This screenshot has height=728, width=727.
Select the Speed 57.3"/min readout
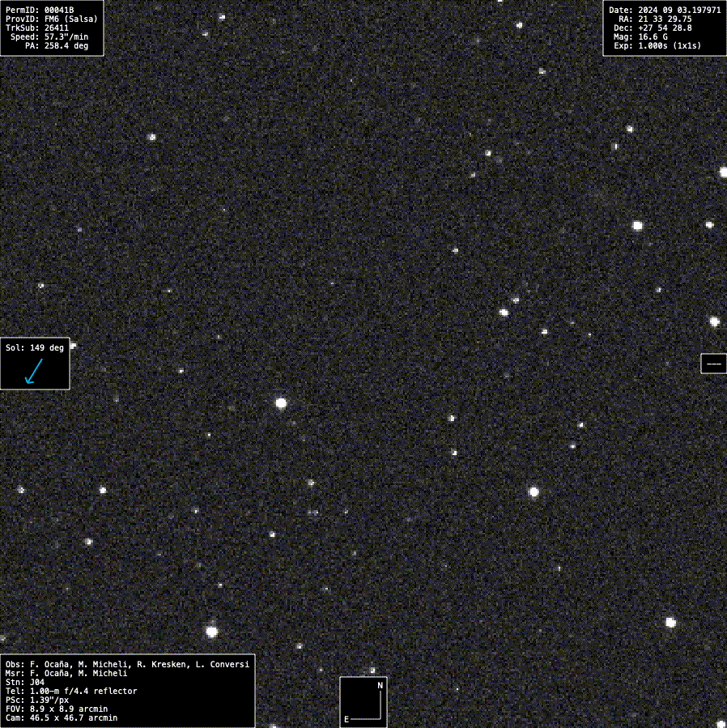coord(50,37)
